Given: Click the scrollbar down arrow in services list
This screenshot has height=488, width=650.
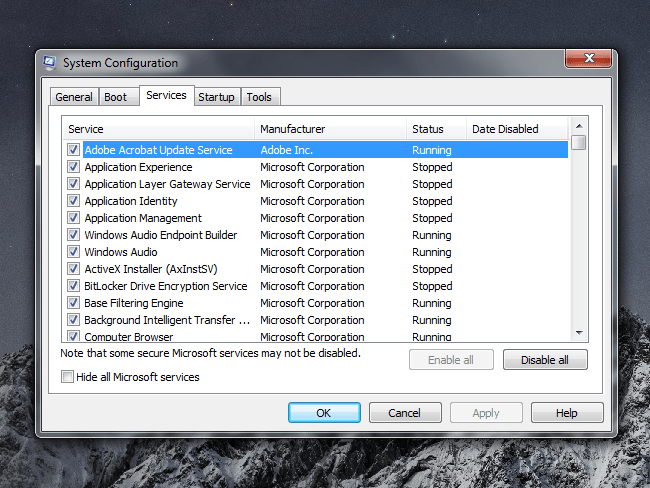Looking at the screenshot, I should 578,332.
